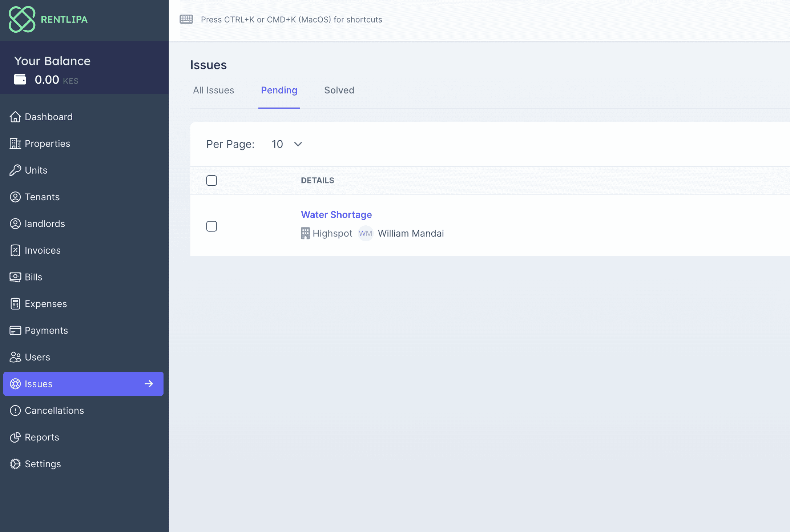The image size is (790, 532).
Task: Click the wallet balance icon
Action: pyautogui.click(x=20, y=79)
